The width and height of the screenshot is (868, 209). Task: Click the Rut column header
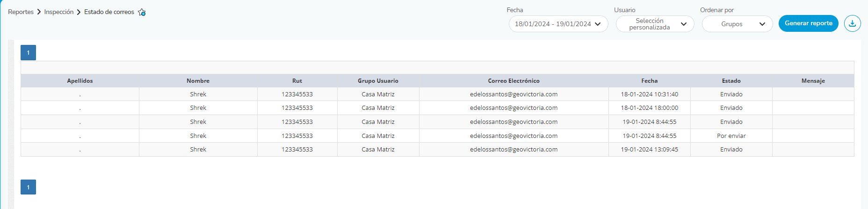tap(297, 81)
